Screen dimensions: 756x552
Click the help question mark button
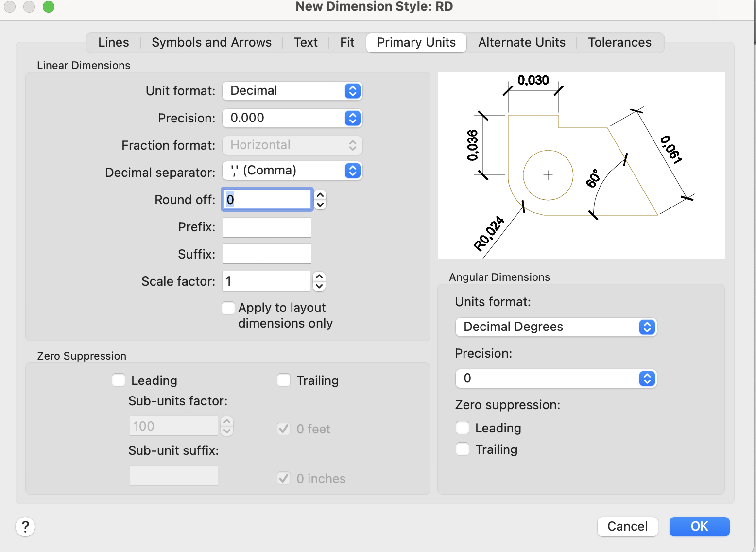(x=25, y=527)
